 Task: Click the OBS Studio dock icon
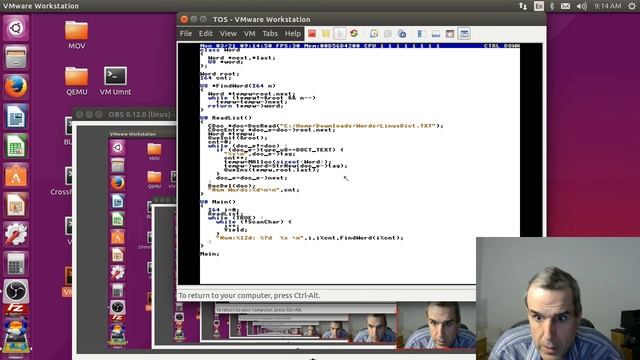pos(16,291)
